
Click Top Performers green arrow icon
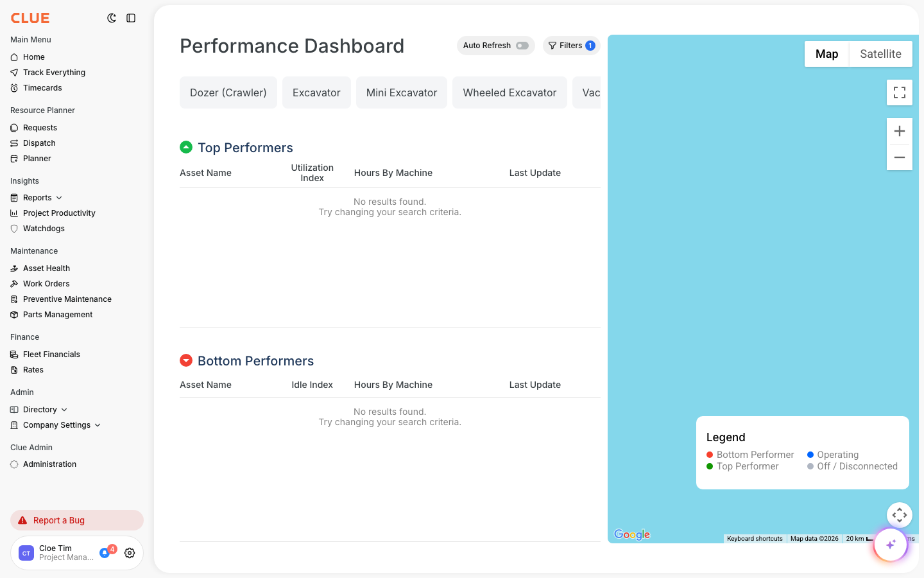point(186,147)
